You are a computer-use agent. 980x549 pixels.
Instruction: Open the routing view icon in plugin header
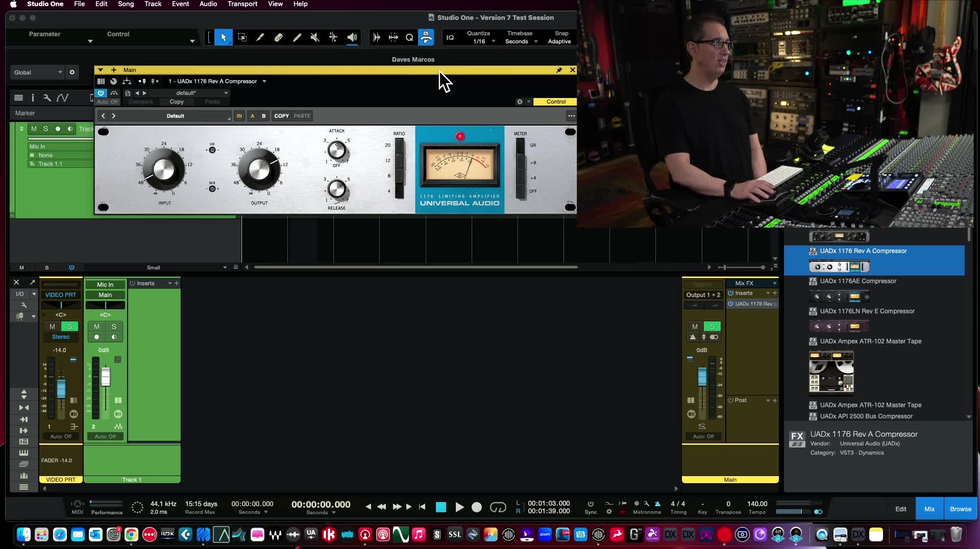(x=127, y=81)
